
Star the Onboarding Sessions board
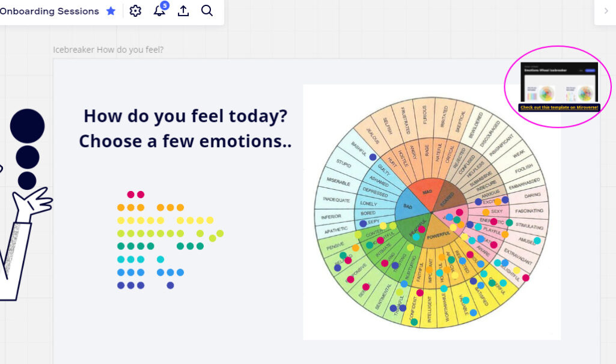111,11
